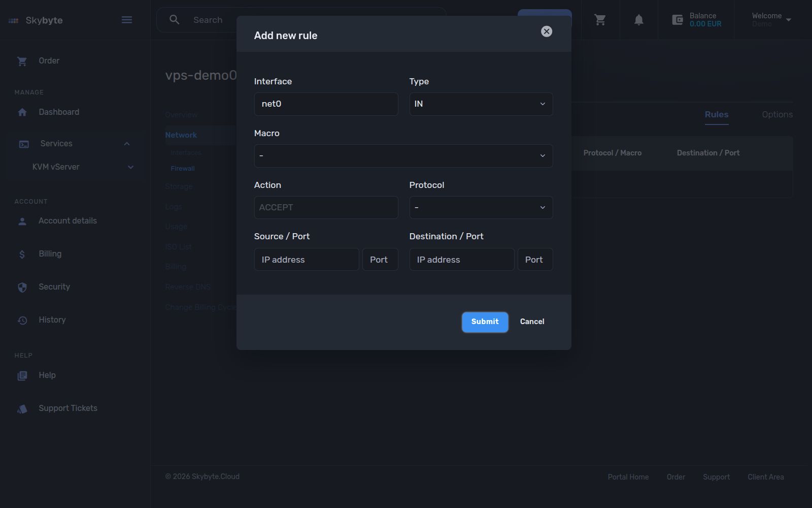
Task: Open the shopping cart in header
Action: [x=600, y=20]
